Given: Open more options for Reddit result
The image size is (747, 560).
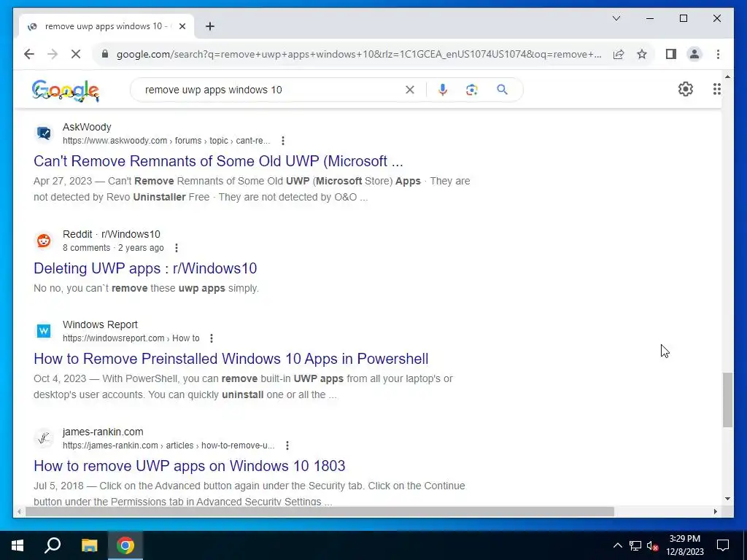Looking at the screenshot, I should tap(177, 248).
